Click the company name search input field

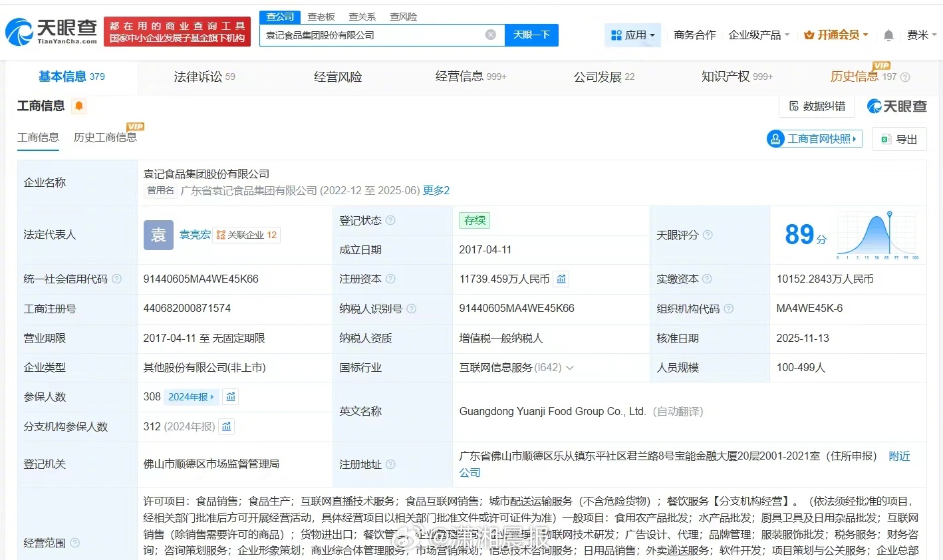[x=372, y=35]
